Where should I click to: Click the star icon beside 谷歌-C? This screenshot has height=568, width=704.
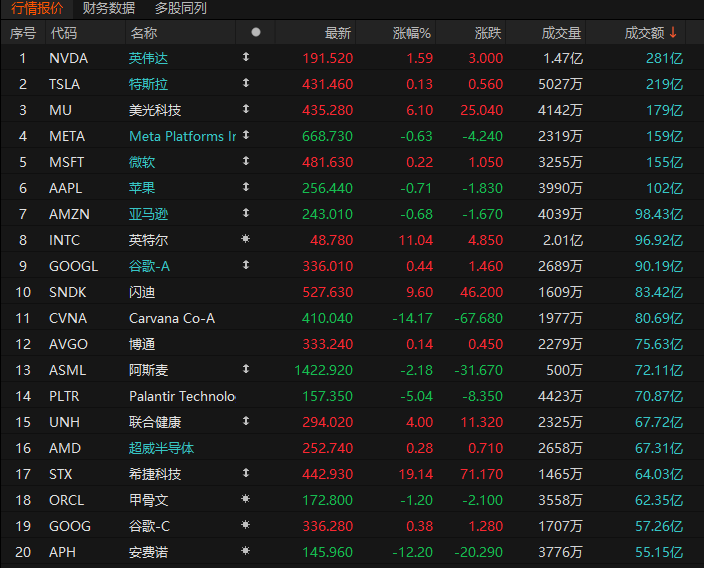point(245,525)
